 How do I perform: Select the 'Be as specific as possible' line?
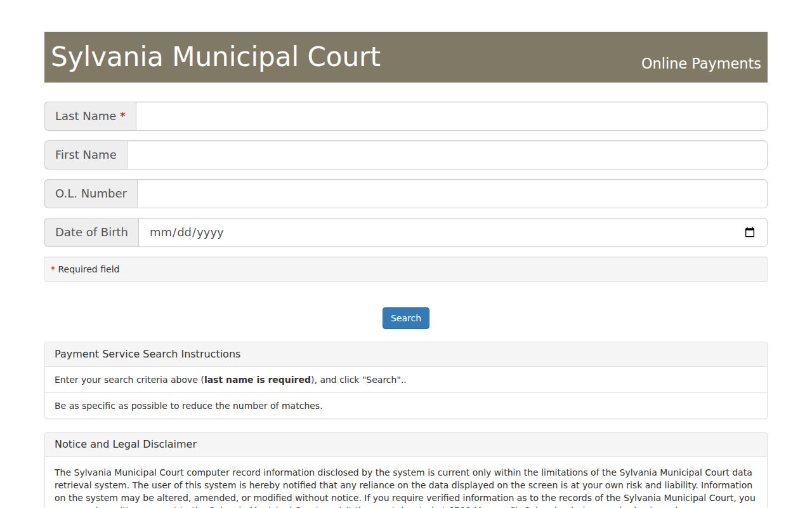[x=188, y=406]
